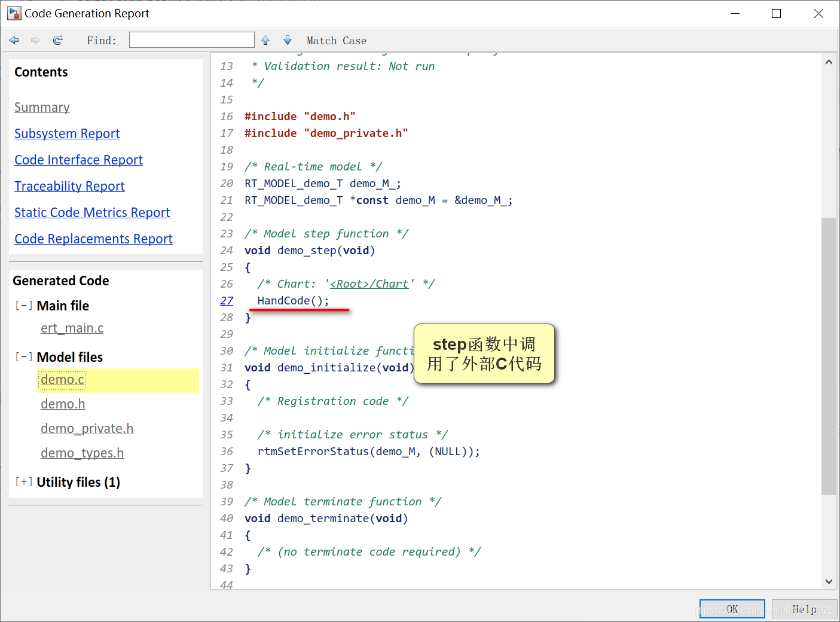Image resolution: width=840 pixels, height=622 pixels.
Task: Collapse the Main file section
Action: click(24, 306)
